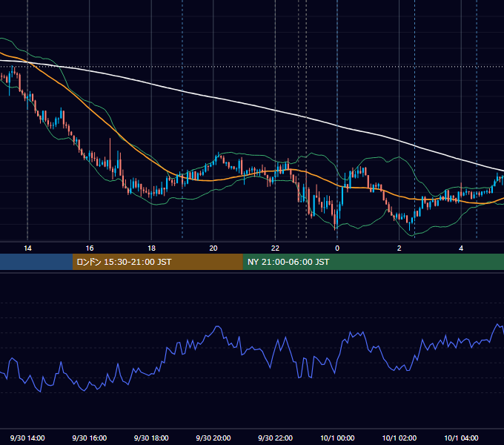
Task: Click hour label 20 on the upper axis
Action: click(x=213, y=248)
